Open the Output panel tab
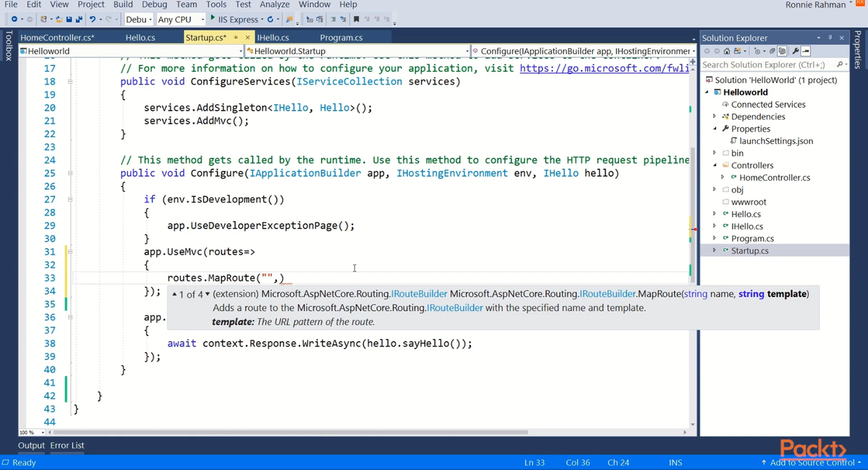The image size is (868, 470). click(x=31, y=445)
